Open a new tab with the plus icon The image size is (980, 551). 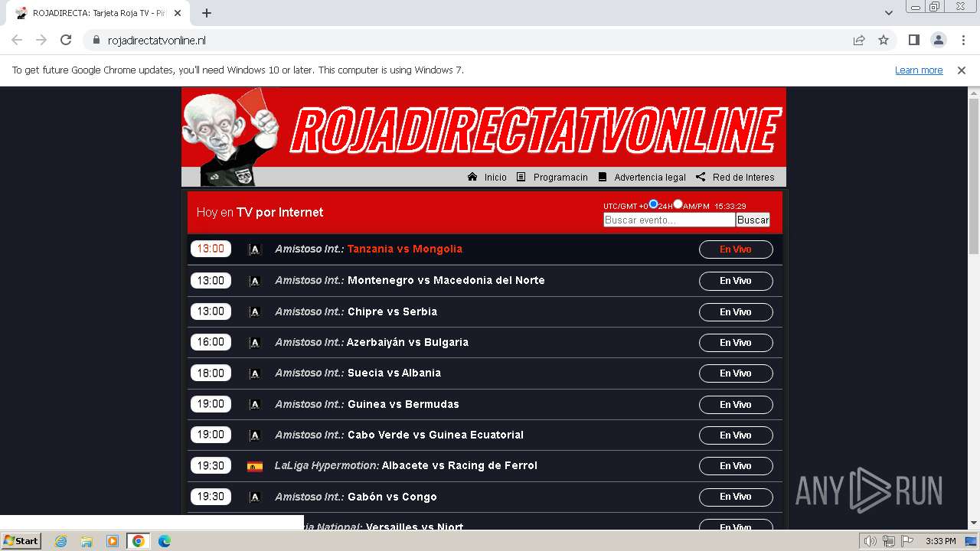207,13
